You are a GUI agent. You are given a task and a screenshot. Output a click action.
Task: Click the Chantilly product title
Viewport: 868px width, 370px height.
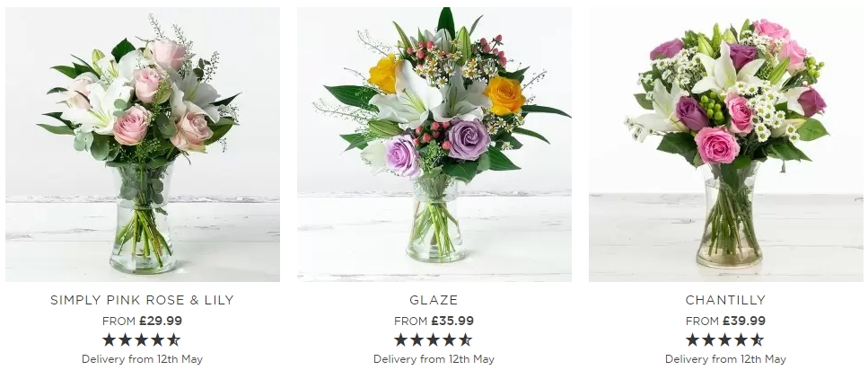point(726,300)
